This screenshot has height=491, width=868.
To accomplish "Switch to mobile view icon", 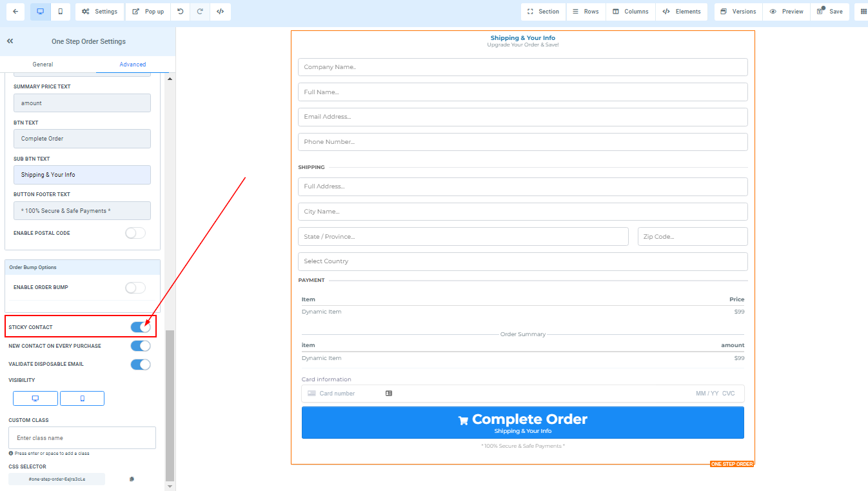I will pos(60,12).
